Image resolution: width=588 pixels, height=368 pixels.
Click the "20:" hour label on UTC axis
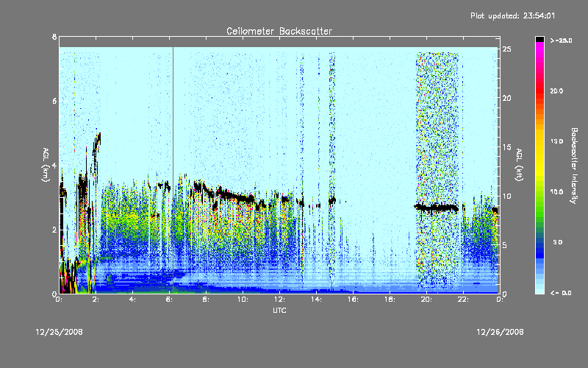426,300
